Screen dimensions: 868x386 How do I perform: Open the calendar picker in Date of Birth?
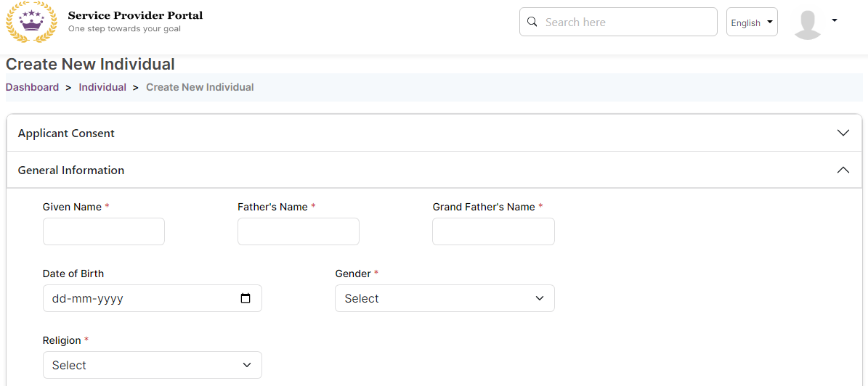[x=246, y=298]
